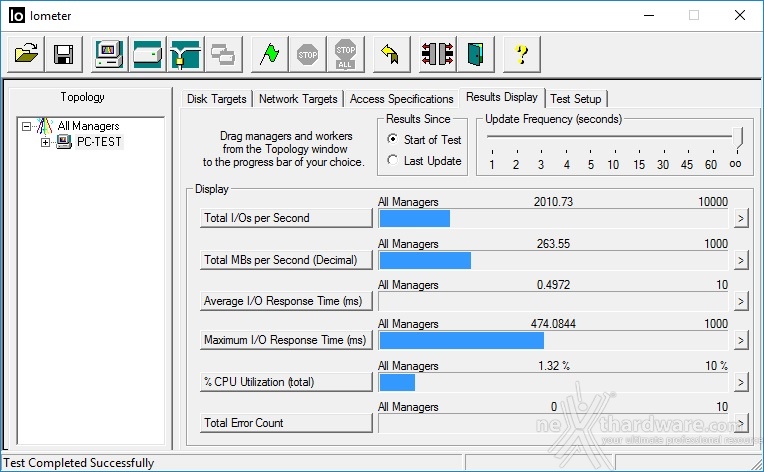
Task: Duplicate the selected worker
Action: click(x=223, y=54)
